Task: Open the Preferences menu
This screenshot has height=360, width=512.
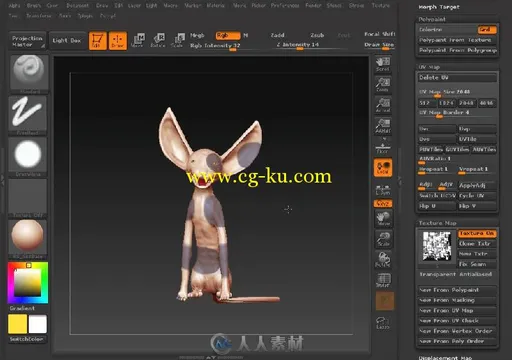Action: tap(285, 6)
